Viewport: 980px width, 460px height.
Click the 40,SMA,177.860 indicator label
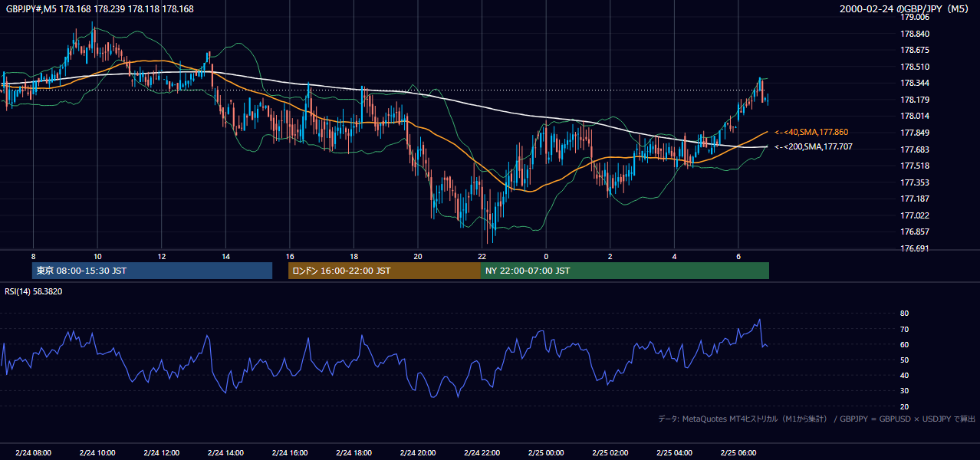click(x=811, y=133)
